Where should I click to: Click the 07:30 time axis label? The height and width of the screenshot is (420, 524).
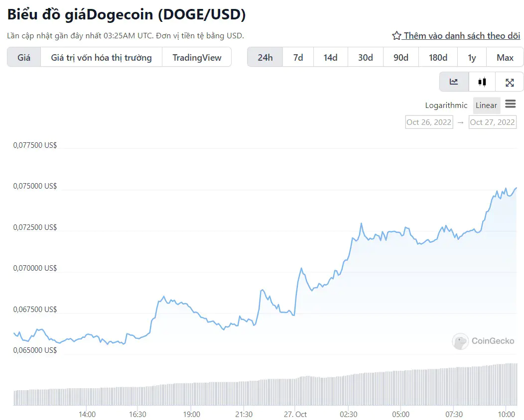tap(454, 415)
